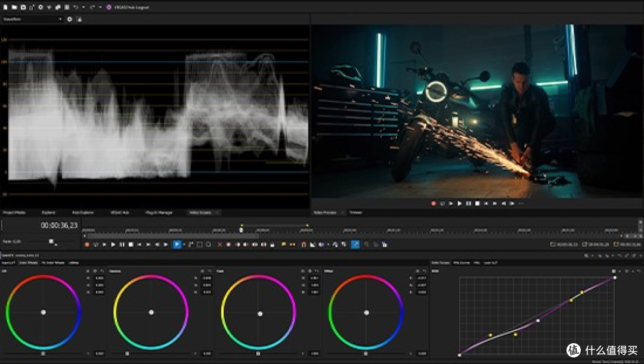This screenshot has width=644, height=364.
Task: Click the Delete X icon on timeline toolbar
Action: (219, 245)
